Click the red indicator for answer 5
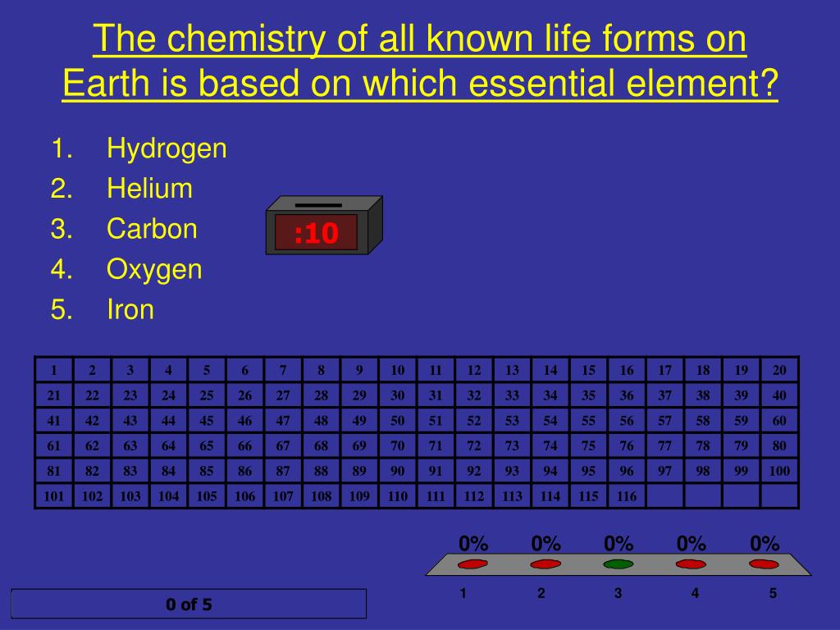The image size is (840, 630). (764, 564)
